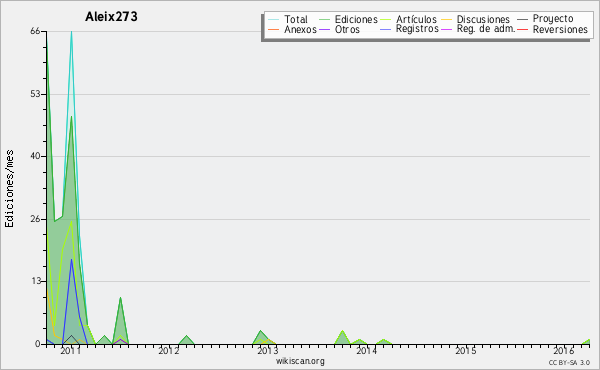Click the 40 y-axis value
Screen dimensions: 600x370
(x=35, y=156)
